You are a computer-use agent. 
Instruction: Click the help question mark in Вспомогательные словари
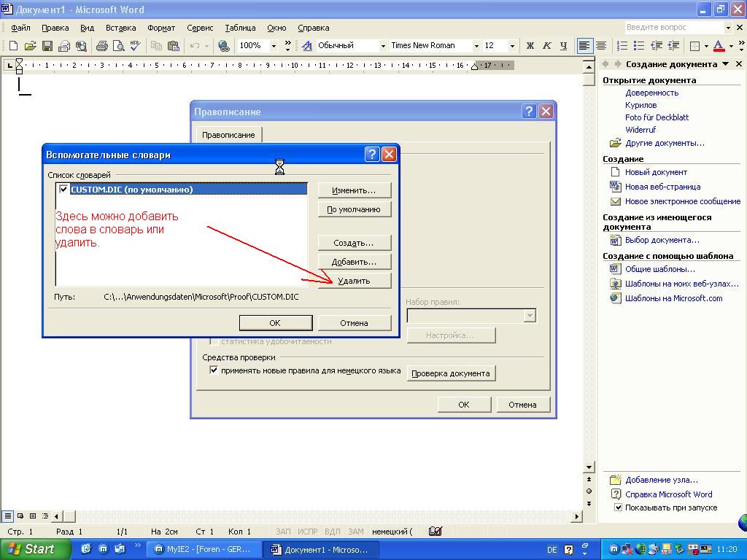point(372,154)
